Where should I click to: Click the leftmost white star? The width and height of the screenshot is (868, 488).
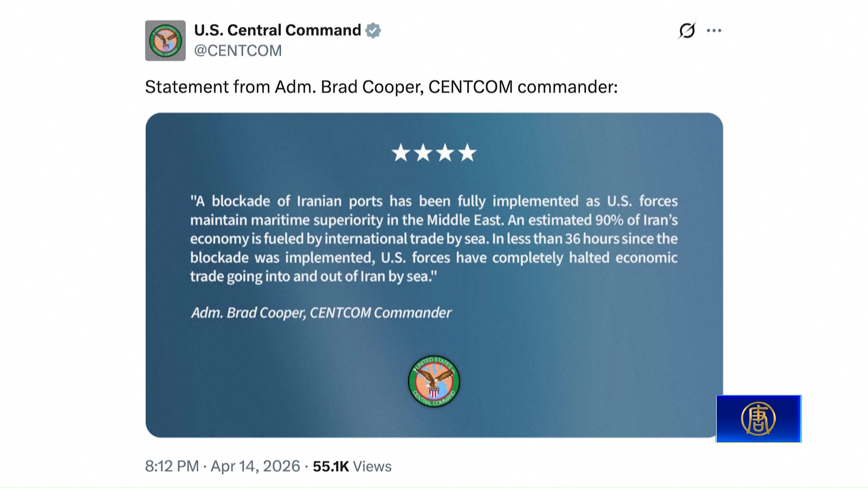(x=401, y=153)
